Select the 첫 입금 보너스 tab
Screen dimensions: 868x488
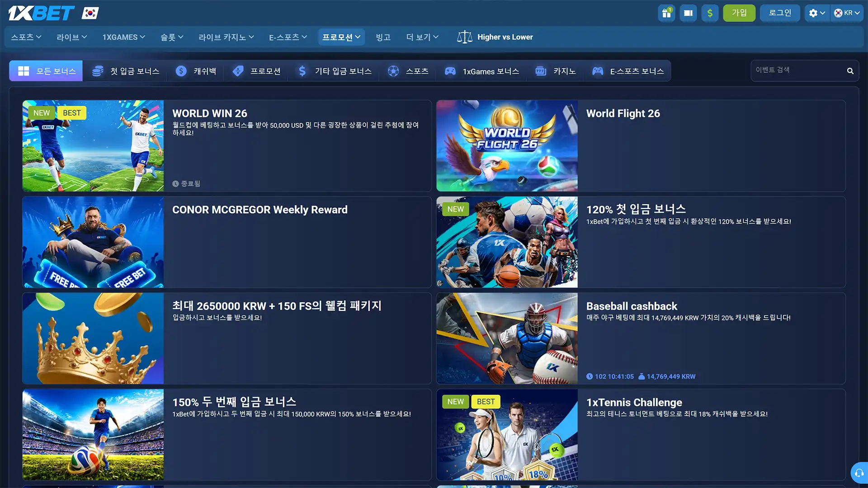(126, 71)
